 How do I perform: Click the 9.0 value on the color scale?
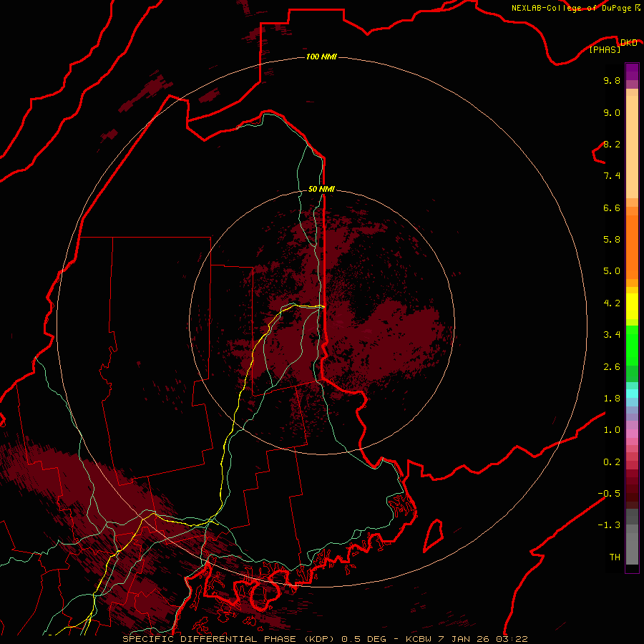(612, 112)
